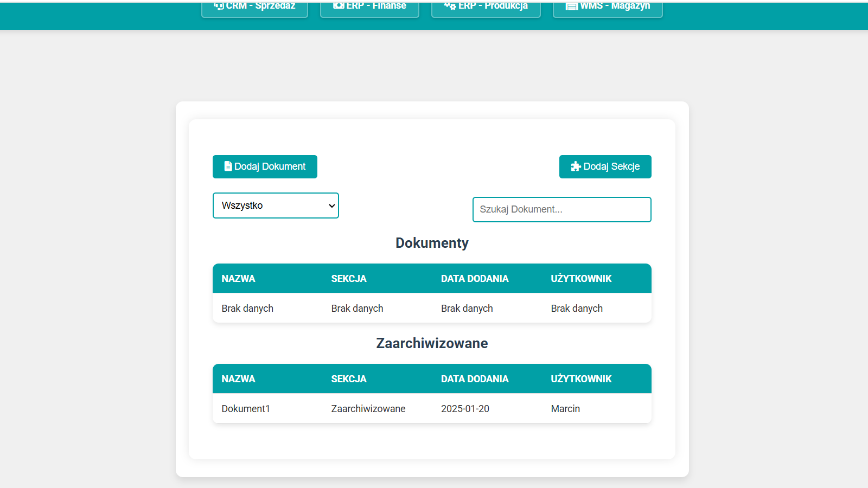Click SEKCJA header in Dokumenty table
The height and width of the screenshot is (488, 868).
coord(349,279)
